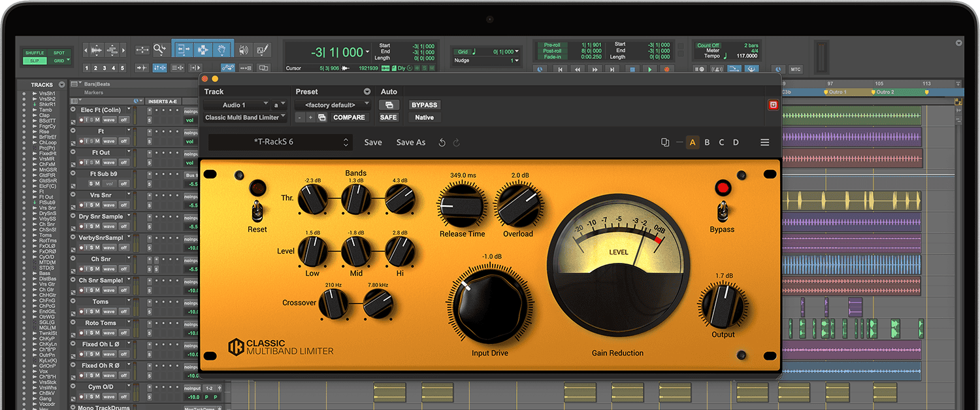Click zoom preset 5
Viewport: 980px width, 410px height.
(122, 67)
